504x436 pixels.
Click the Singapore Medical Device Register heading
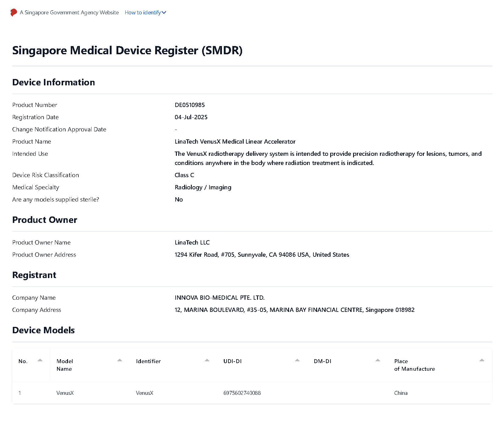(127, 50)
